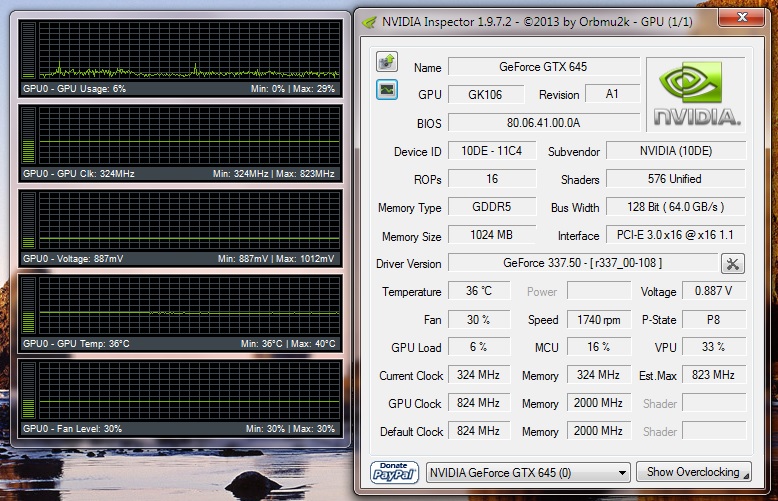Click the Est.Max value 823 MHz
This screenshot has height=501, width=778.
pyautogui.click(x=714, y=375)
